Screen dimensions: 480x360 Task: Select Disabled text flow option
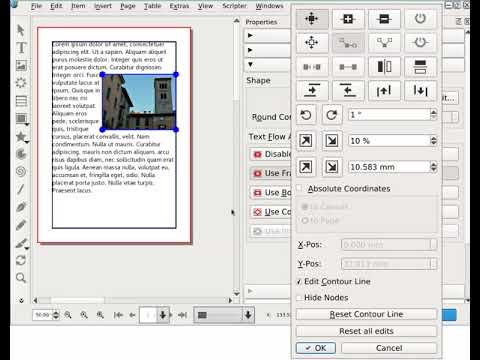pyautogui.click(x=271, y=154)
